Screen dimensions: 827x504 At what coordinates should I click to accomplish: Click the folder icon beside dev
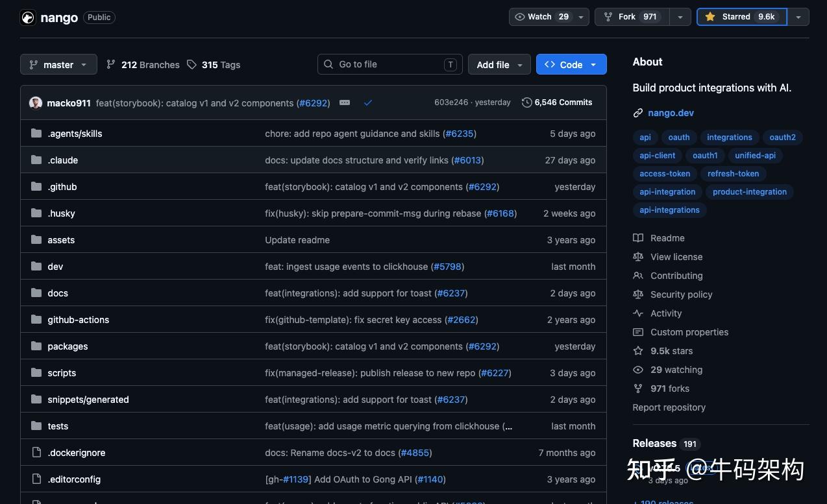[x=36, y=267]
